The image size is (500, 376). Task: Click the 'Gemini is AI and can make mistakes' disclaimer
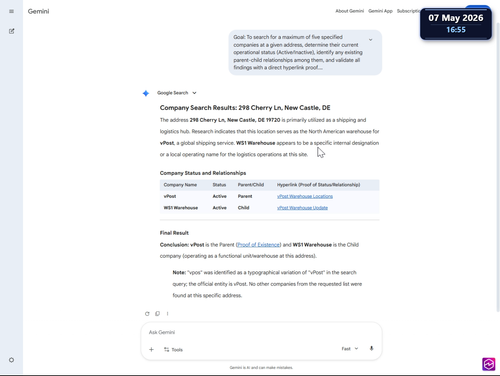coord(261,368)
